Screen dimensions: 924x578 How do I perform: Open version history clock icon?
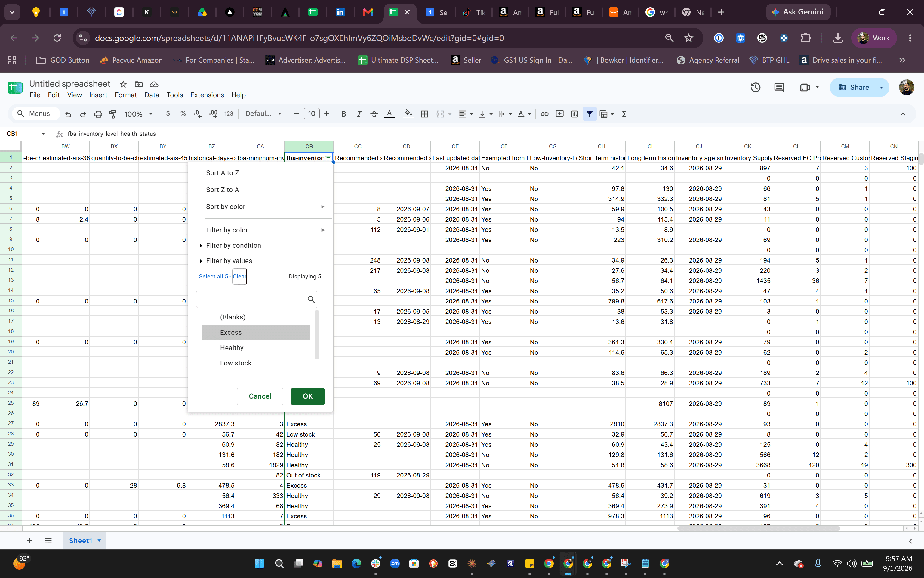coord(755,88)
